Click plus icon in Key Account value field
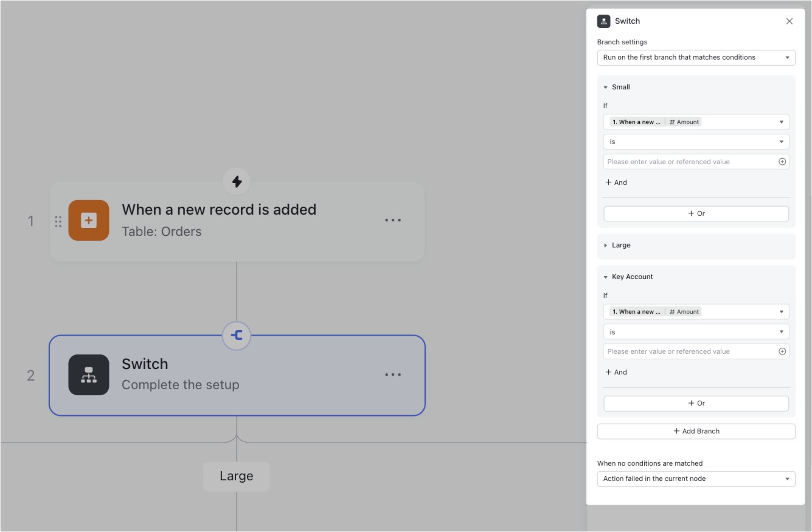This screenshot has height=532, width=812. [x=782, y=351]
